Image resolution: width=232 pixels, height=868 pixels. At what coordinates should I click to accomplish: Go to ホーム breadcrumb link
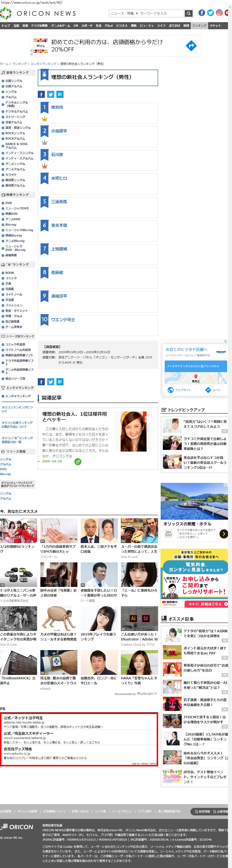coord(4,64)
